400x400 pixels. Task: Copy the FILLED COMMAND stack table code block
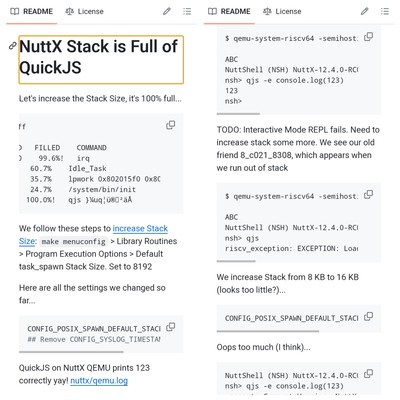click(x=170, y=125)
